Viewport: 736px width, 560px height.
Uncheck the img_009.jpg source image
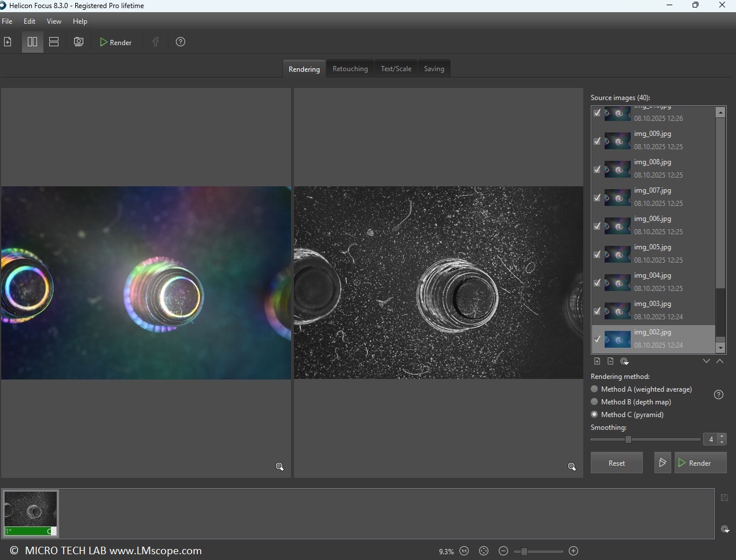pyautogui.click(x=597, y=141)
